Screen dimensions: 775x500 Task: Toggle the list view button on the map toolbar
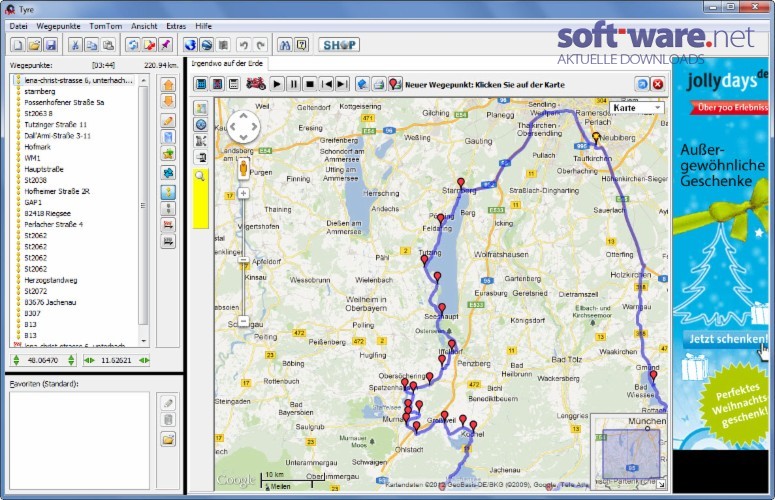pyautogui.click(x=233, y=84)
